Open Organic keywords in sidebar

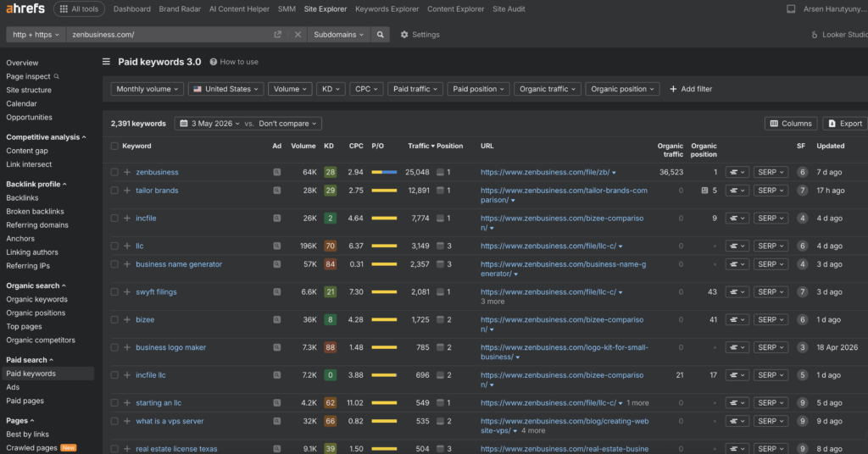36,299
